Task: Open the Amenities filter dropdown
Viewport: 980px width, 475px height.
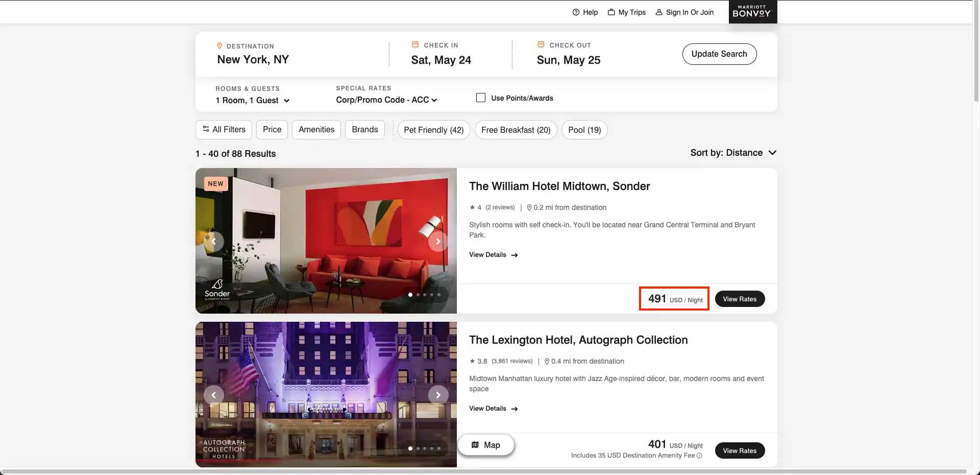Action: (316, 130)
